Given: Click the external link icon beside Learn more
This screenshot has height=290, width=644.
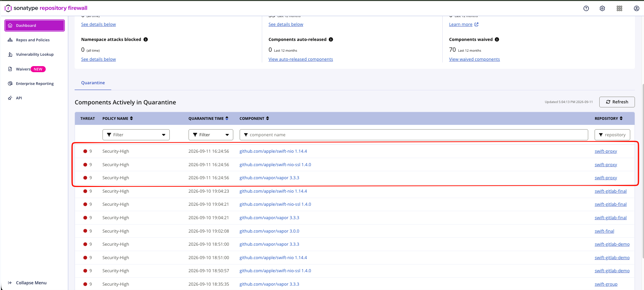Looking at the screenshot, I should (476, 25).
